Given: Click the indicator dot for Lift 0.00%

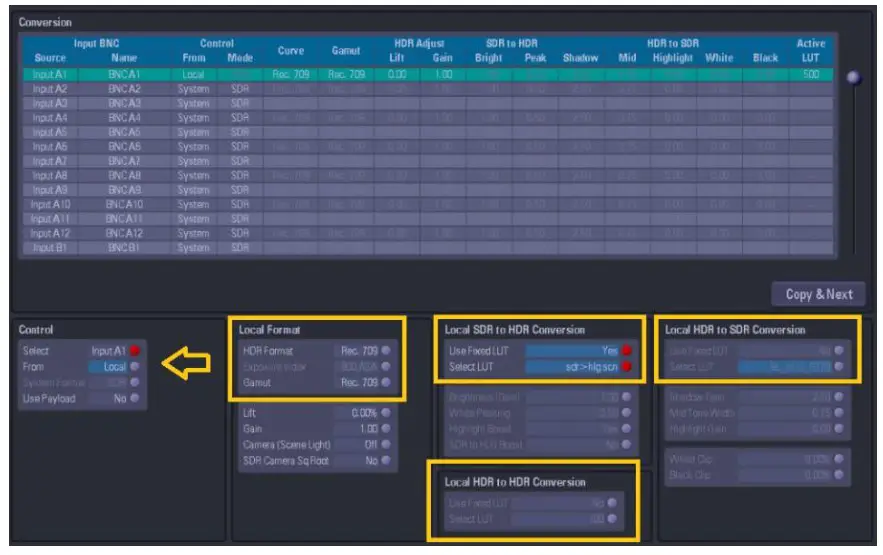Looking at the screenshot, I should [386, 413].
